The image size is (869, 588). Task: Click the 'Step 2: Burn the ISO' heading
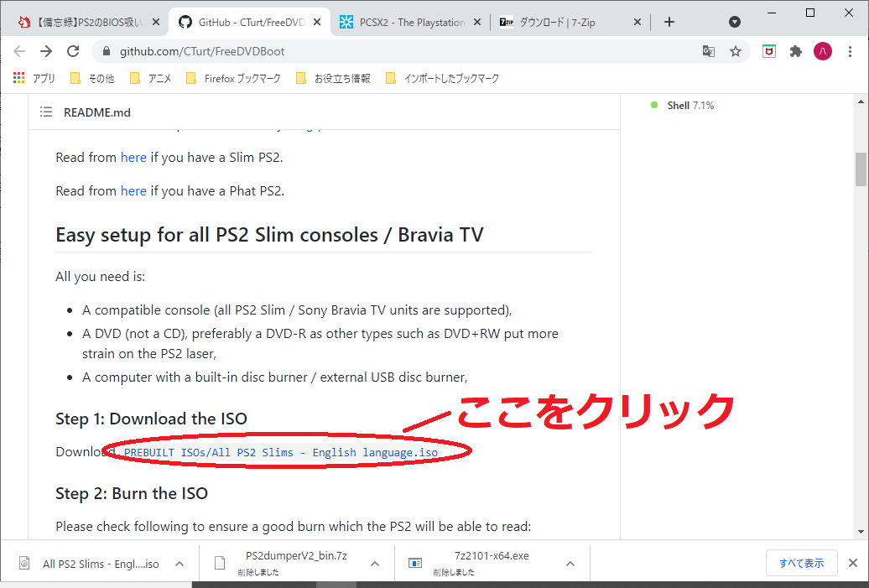pyautogui.click(x=132, y=493)
